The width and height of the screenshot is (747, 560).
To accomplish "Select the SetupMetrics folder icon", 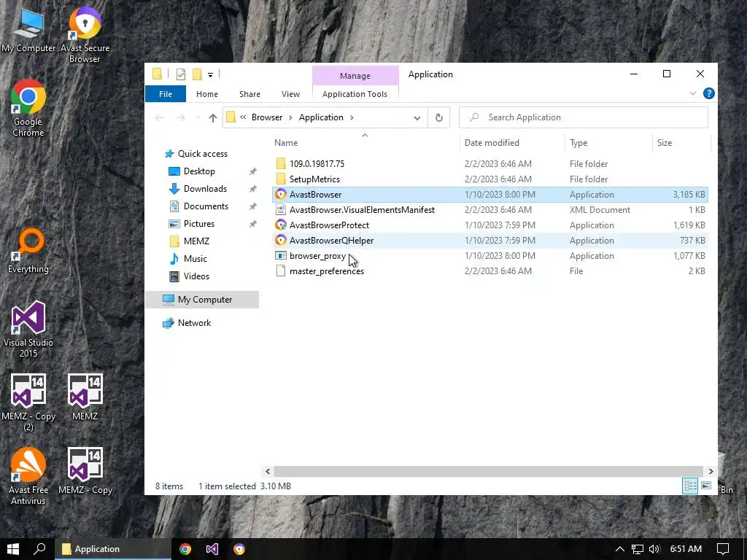I will [281, 179].
